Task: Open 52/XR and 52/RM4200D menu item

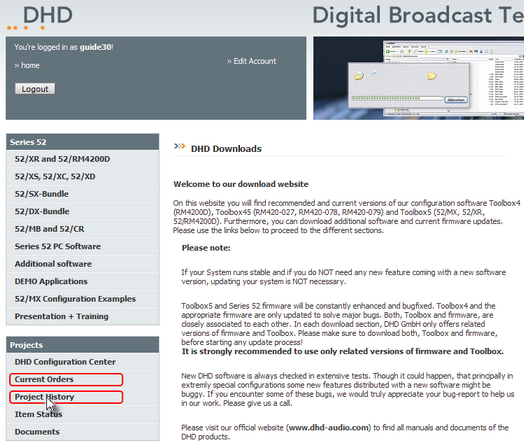Action: [83, 159]
